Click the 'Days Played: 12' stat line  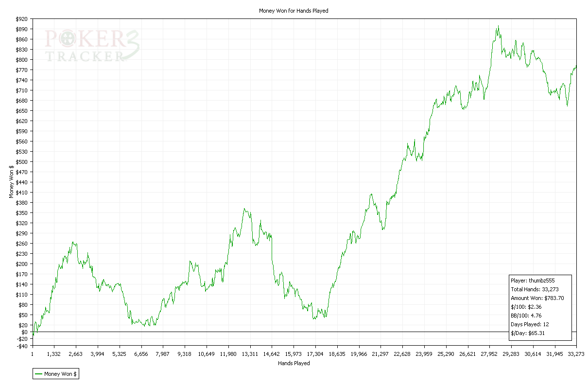click(x=530, y=324)
